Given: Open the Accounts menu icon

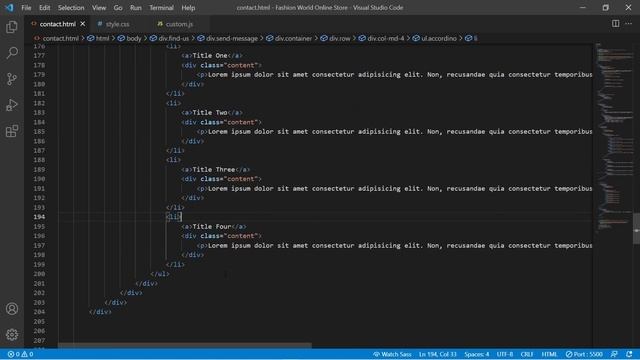Looking at the screenshot, I should coord(12,309).
